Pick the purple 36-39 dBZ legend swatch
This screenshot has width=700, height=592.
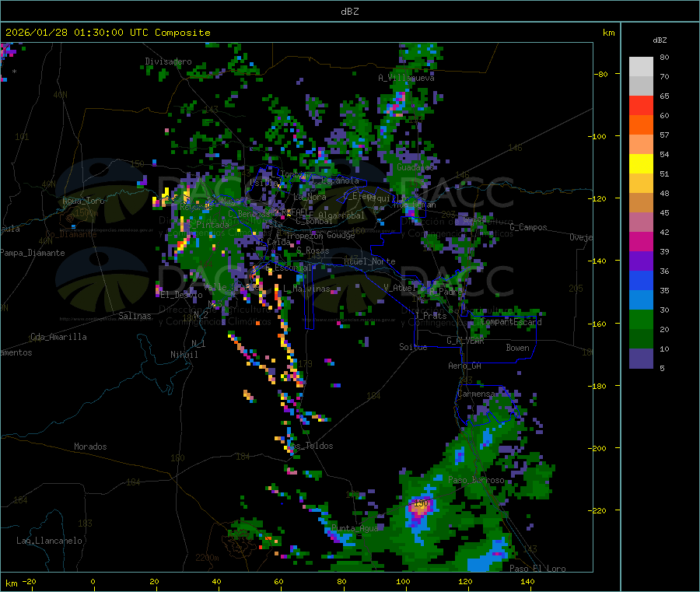coord(641,261)
